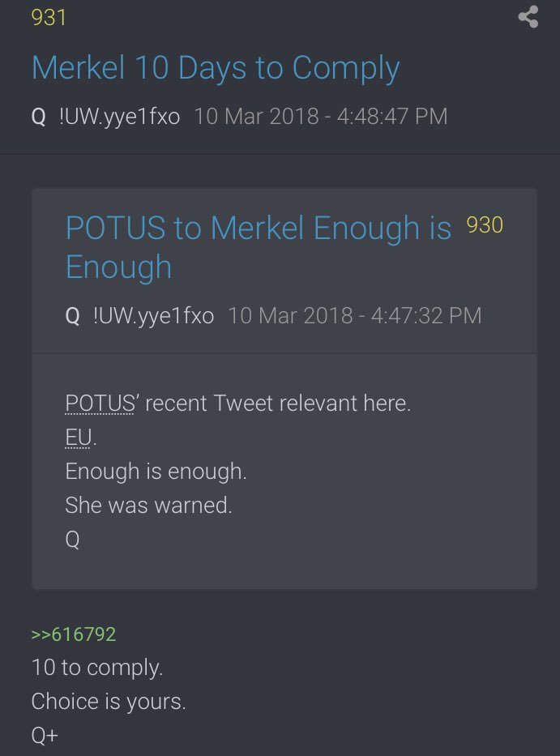Tap the underlined POTUS abbreviation

point(100,403)
